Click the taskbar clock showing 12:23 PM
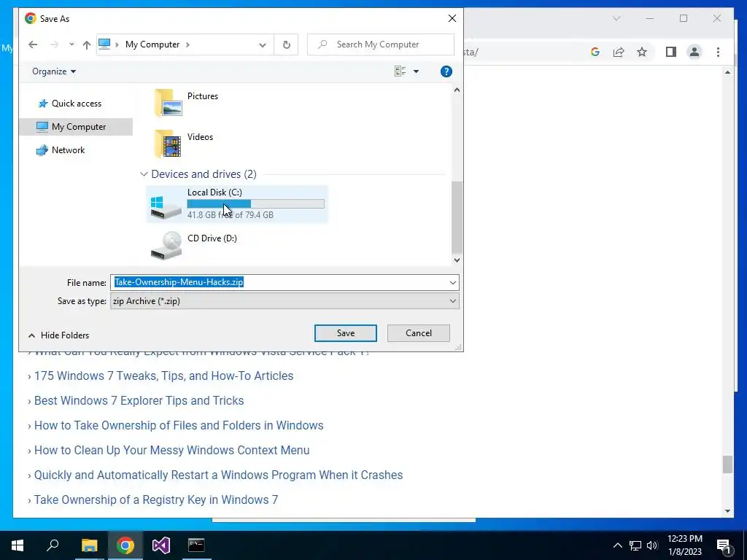747x560 pixels. pyautogui.click(x=684, y=545)
